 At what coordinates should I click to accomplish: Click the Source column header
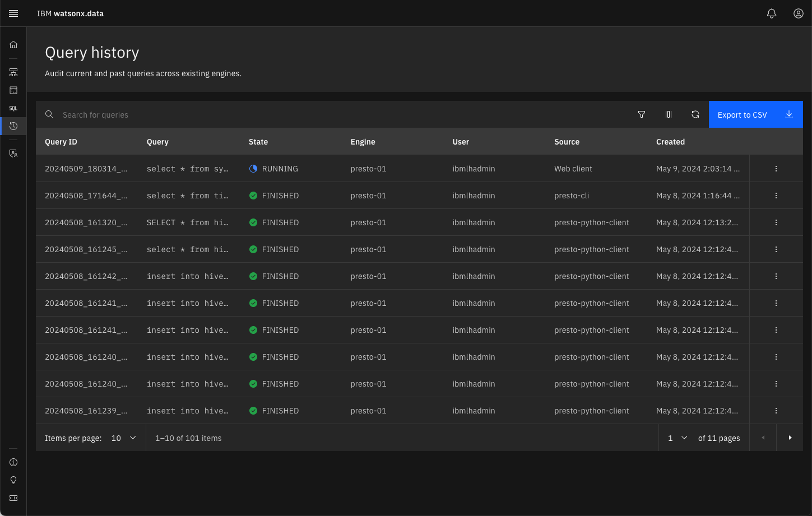click(567, 142)
